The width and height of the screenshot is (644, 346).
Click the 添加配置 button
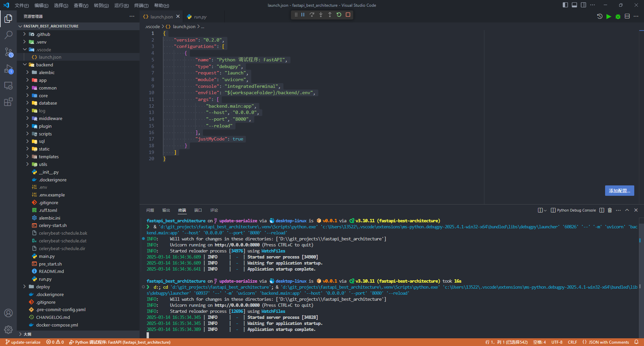tap(619, 190)
